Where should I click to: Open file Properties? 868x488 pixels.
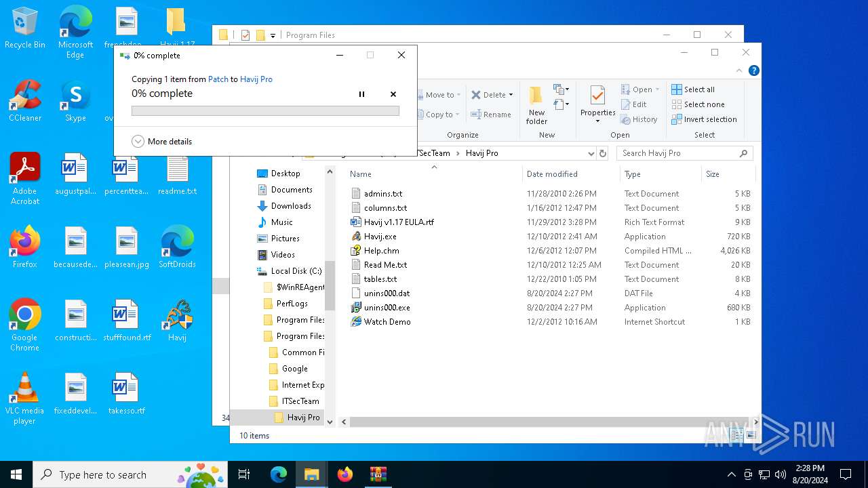[x=597, y=105]
